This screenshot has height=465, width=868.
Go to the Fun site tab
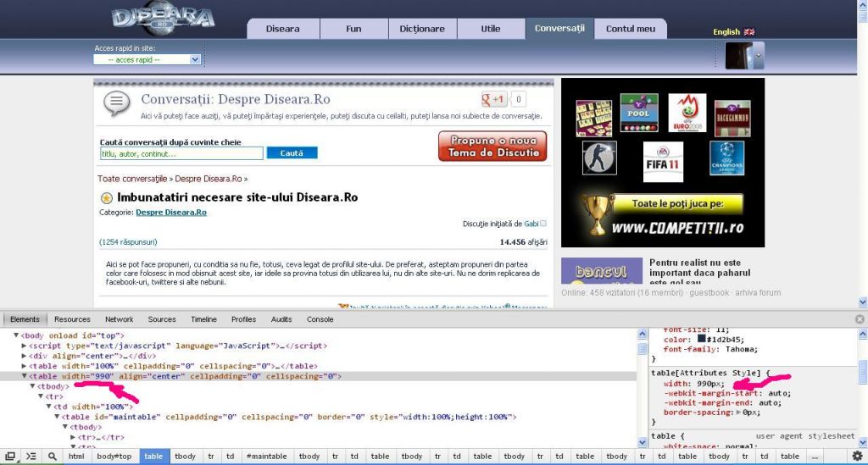353,29
